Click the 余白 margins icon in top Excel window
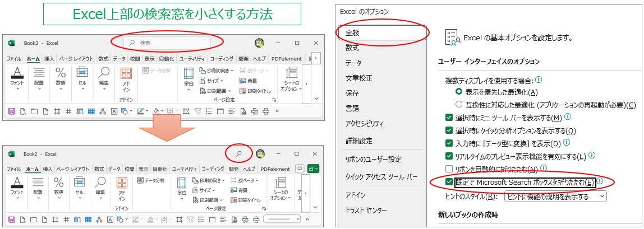644x229 pixels. 188,74
